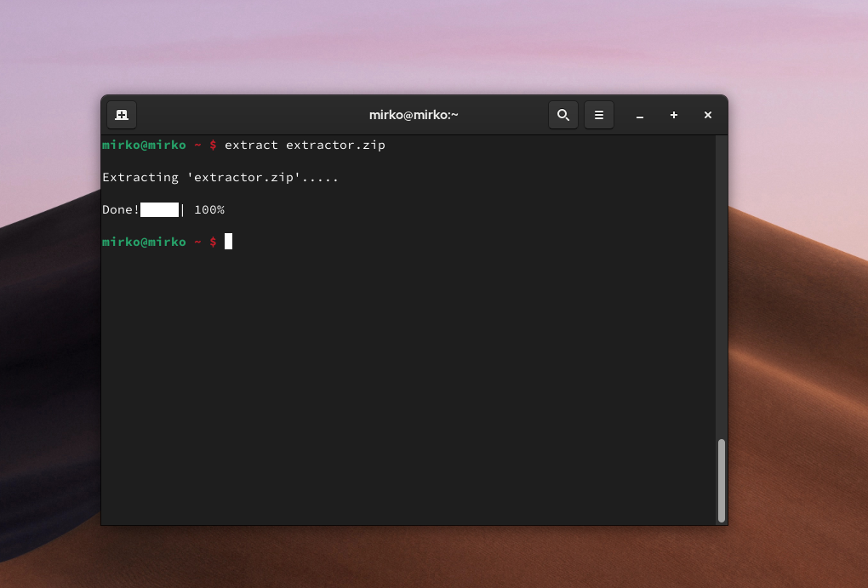868x588 pixels.
Task: Select the 100% progress indicator
Action: (208, 209)
